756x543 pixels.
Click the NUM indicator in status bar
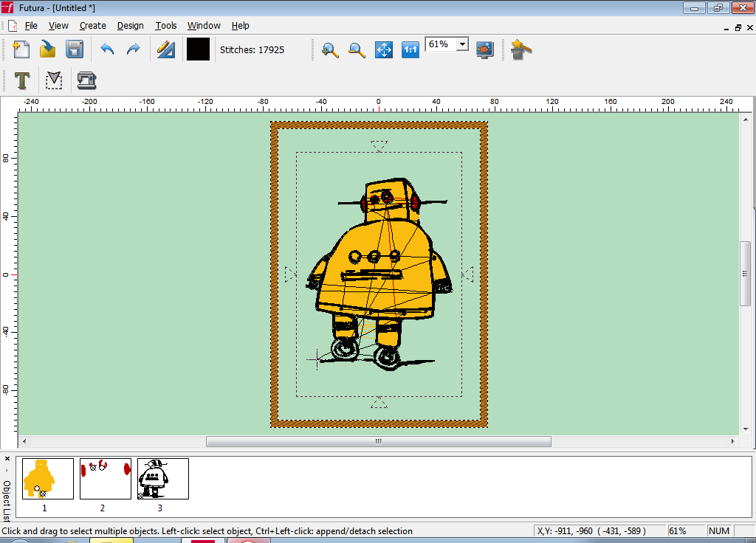pyautogui.click(x=719, y=531)
